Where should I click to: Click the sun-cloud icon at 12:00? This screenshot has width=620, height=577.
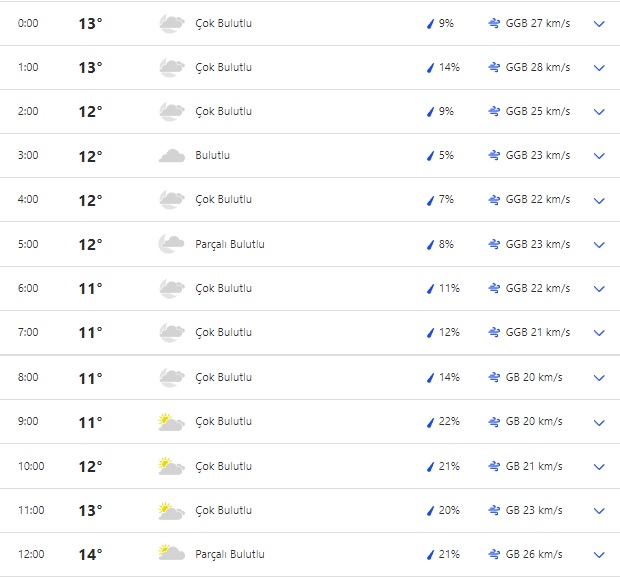click(171, 554)
